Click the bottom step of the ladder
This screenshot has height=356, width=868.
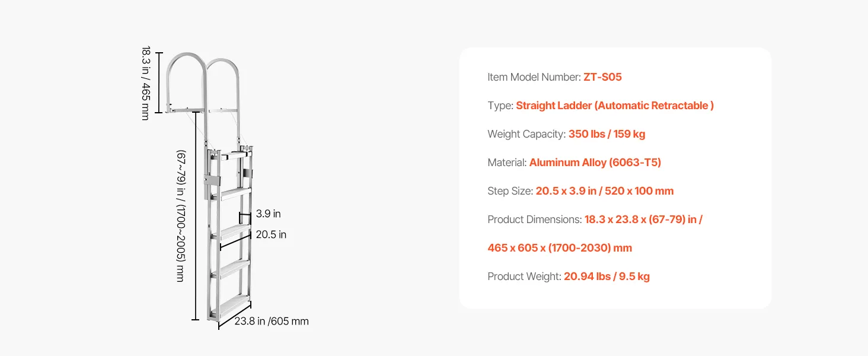[x=235, y=304]
